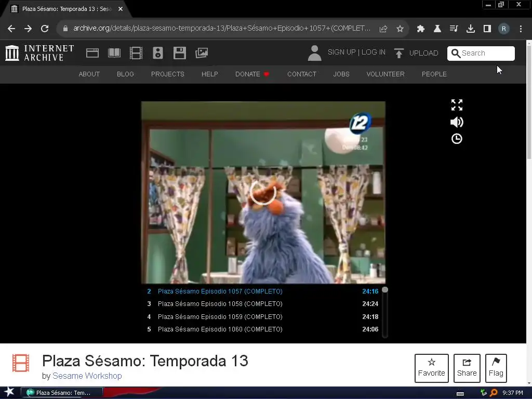
Task: Open the Audio speaker icon
Action: (x=158, y=53)
